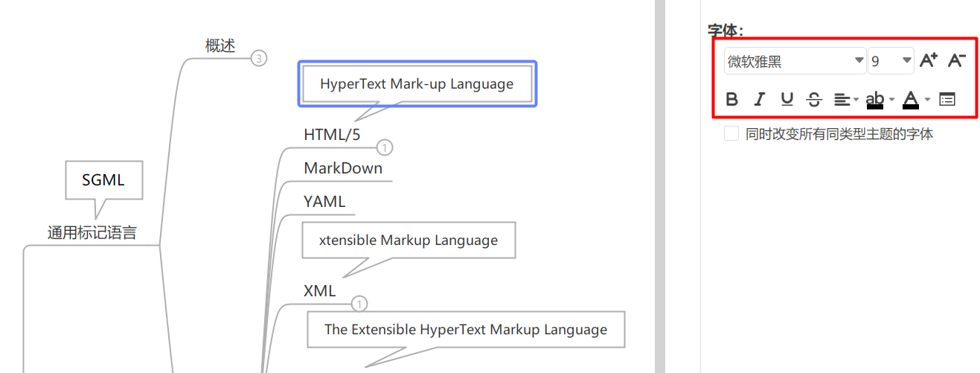Select the HyperText Mark-up Language callout
The image size is (980, 373).
(417, 84)
